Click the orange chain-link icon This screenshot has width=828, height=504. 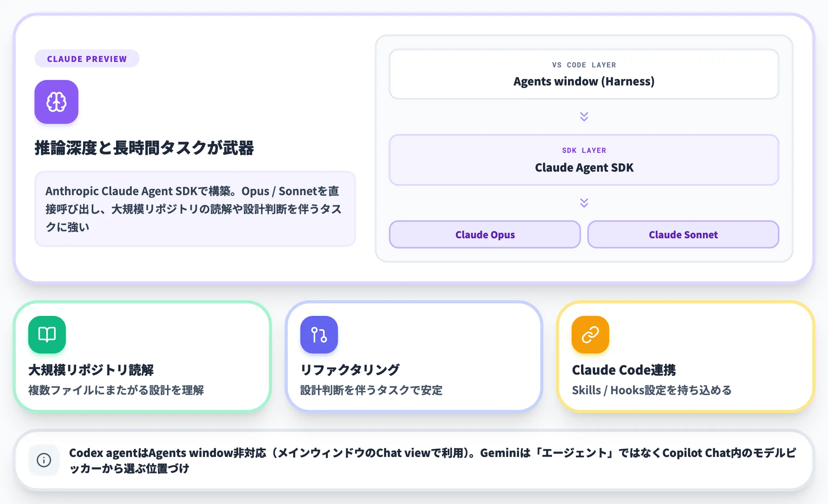pyautogui.click(x=590, y=335)
